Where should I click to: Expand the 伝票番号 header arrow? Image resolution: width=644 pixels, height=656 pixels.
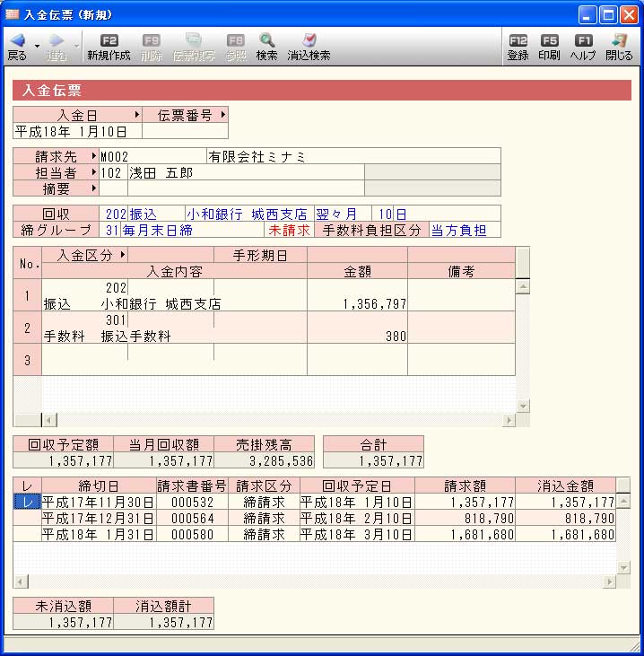(223, 114)
